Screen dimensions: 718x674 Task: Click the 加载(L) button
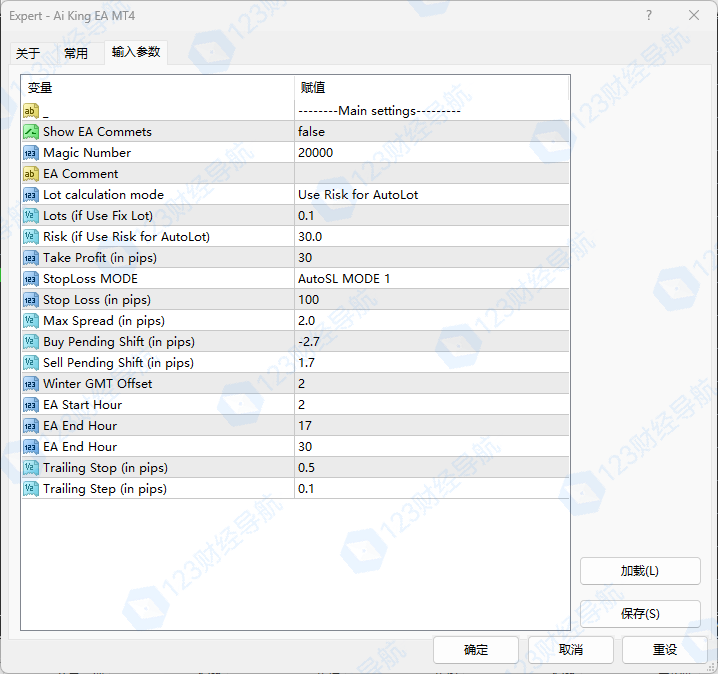640,571
